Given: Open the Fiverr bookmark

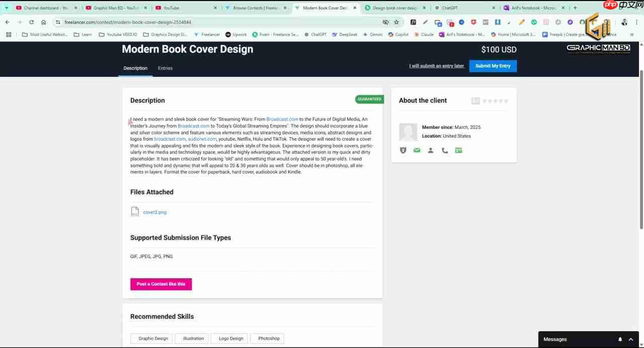Looking at the screenshot, I should coord(276,35).
